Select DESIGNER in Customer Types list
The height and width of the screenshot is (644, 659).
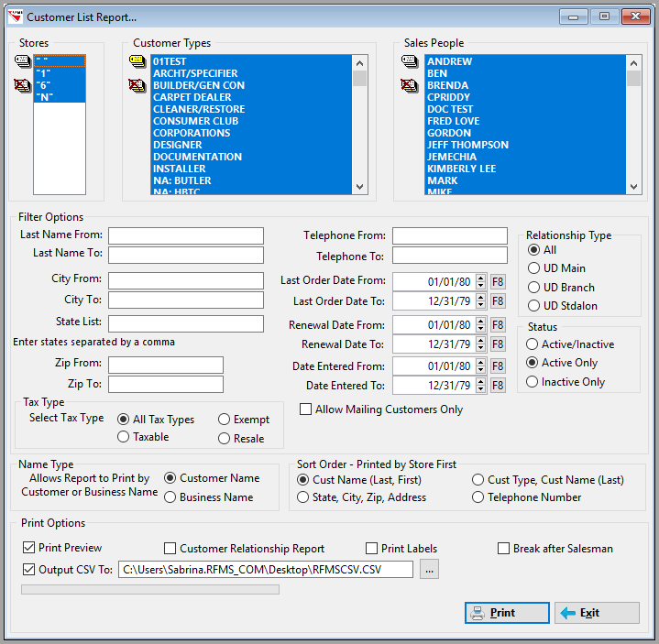[x=251, y=145]
